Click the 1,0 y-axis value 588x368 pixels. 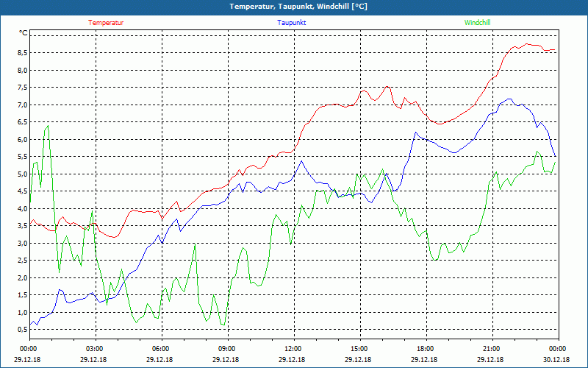click(24, 312)
